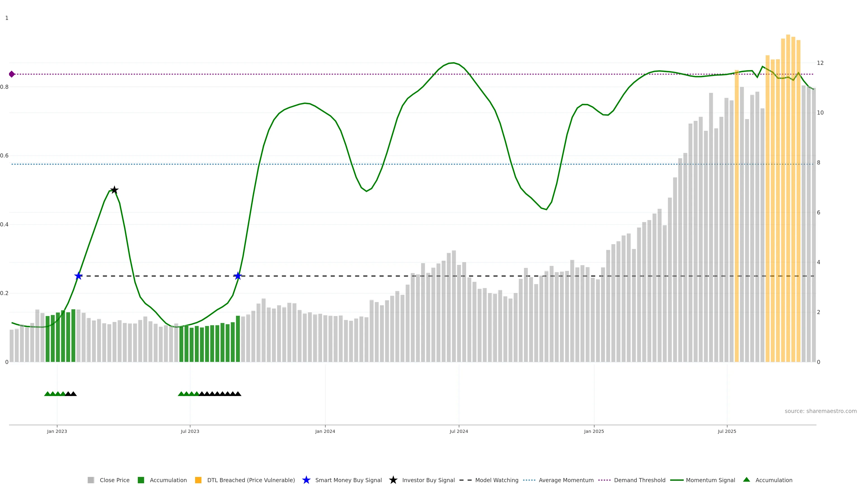This screenshot has width=868, height=488.
Task: Click DTL Breached (Price Vulnerable) legend label
Action: click(251, 480)
